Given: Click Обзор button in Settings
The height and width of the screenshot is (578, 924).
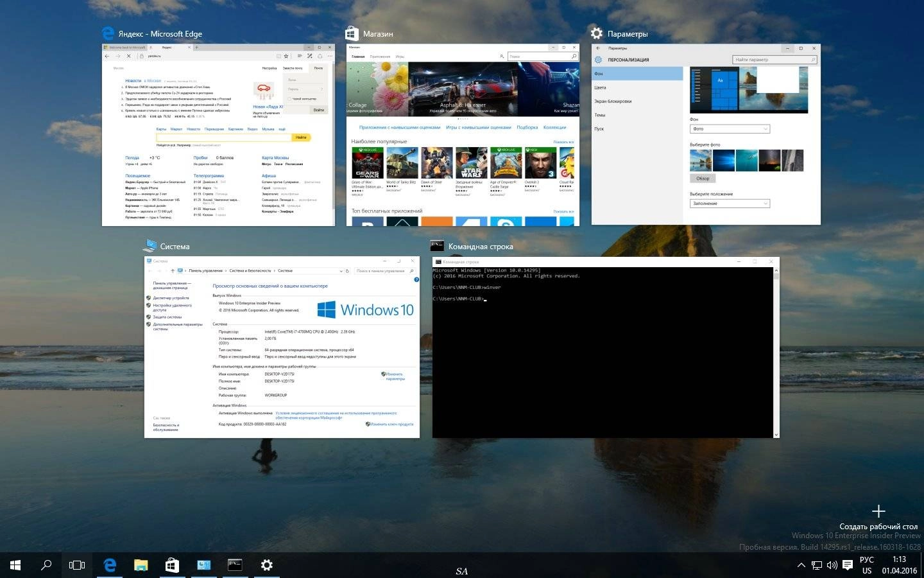Looking at the screenshot, I should tap(703, 179).
